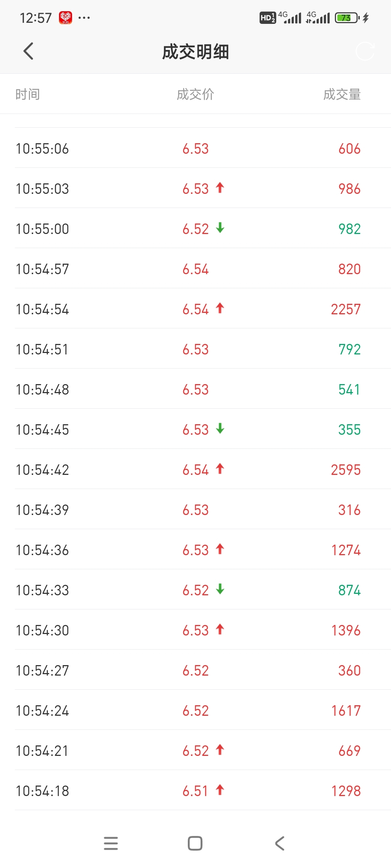This screenshot has height=868, width=391.
Task: Tap the Pinduoduo notification icon in status bar
Action: (x=66, y=17)
